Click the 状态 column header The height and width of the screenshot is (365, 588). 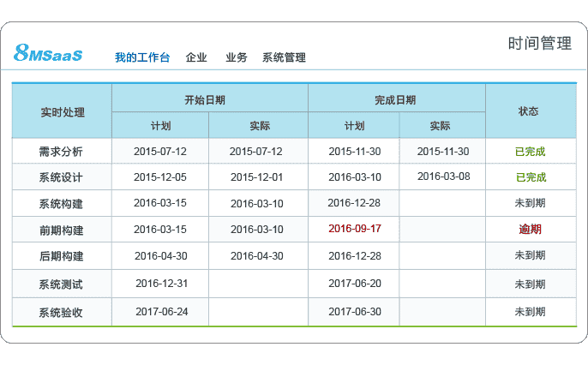point(528,111)
